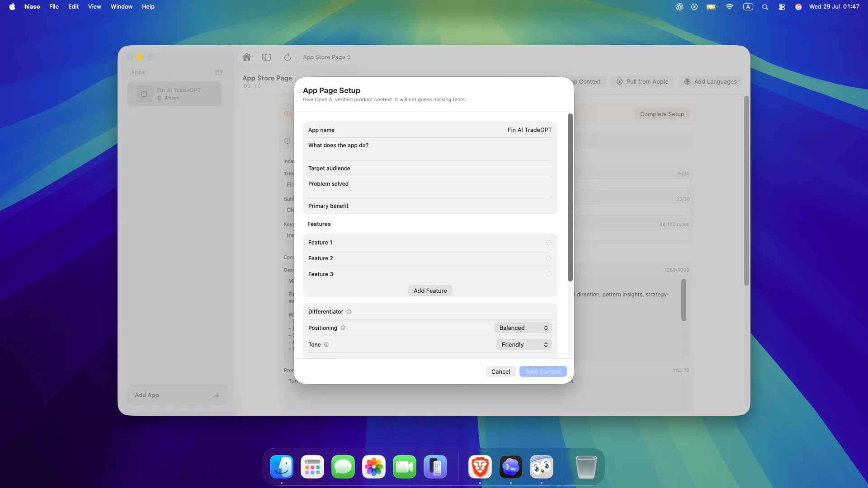Click the main window vertical scrollbar
This screenshot has width=868, height=488.
pyautogui.click(x=746, y=190)
